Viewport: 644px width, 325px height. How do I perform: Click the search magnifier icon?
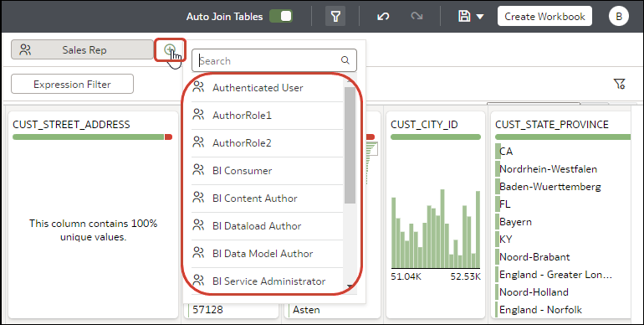click(345, 60)
